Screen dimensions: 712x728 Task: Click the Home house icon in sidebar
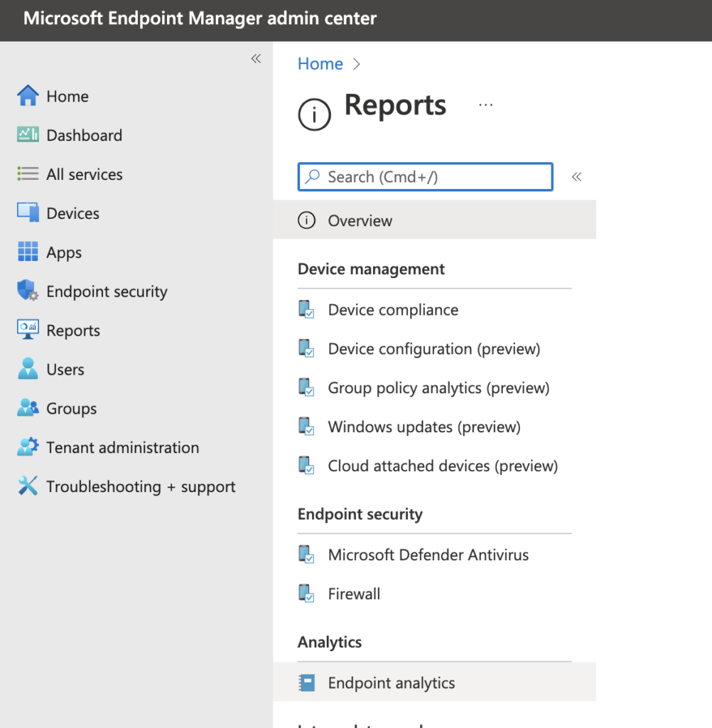point(28,96)
